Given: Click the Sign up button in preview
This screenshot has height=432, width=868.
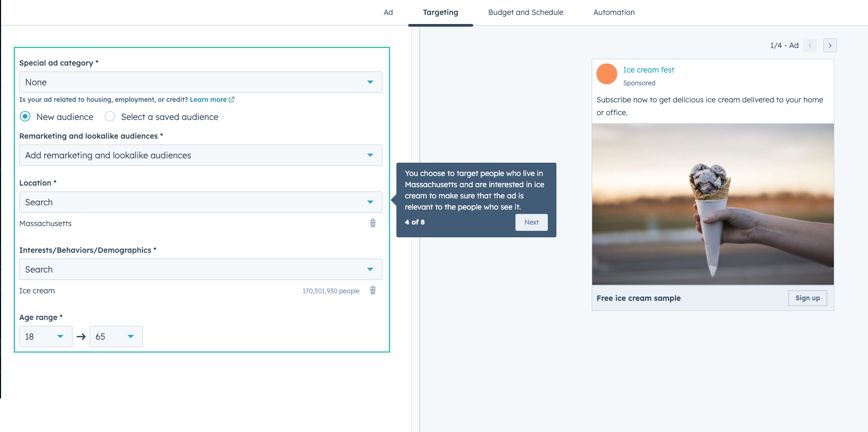Looking at the screenshot, I should click(807, 298).
